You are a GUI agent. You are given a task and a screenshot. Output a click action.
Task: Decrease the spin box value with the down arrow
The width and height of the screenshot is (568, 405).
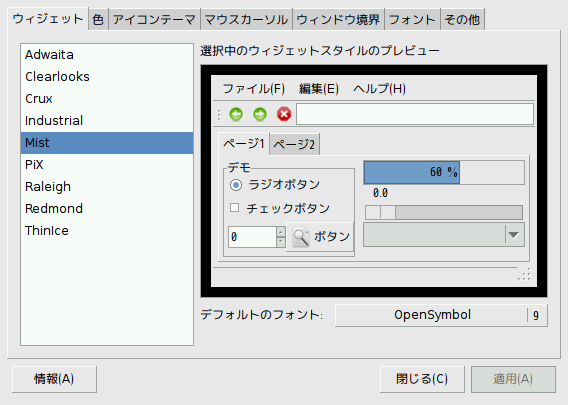pos(281,242)
